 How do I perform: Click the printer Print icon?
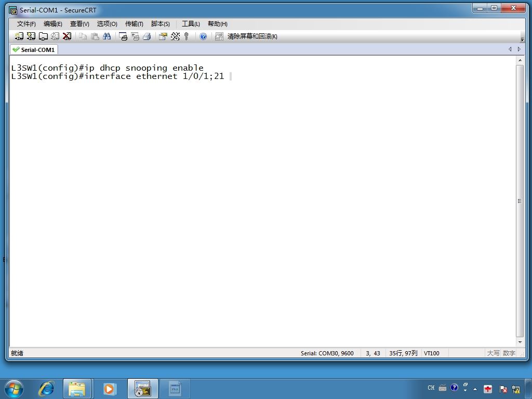pos(147,36)
